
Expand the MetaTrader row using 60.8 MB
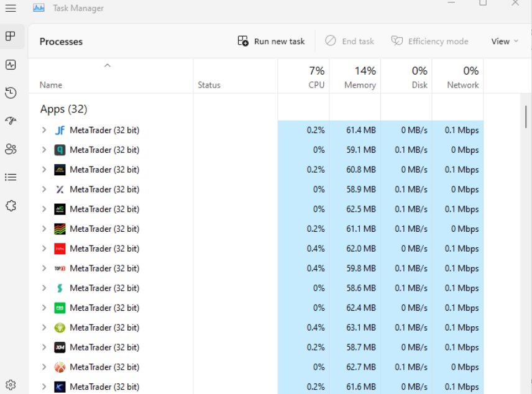pos(44,169)
